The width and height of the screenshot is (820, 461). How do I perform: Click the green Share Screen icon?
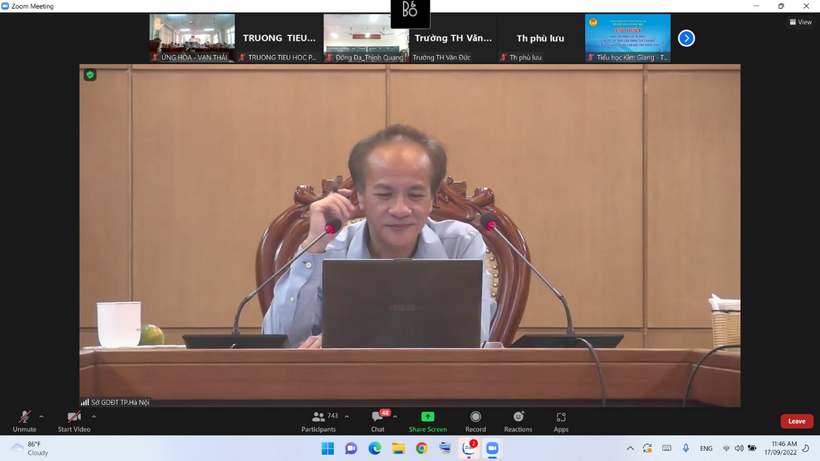tap(427, 416)
